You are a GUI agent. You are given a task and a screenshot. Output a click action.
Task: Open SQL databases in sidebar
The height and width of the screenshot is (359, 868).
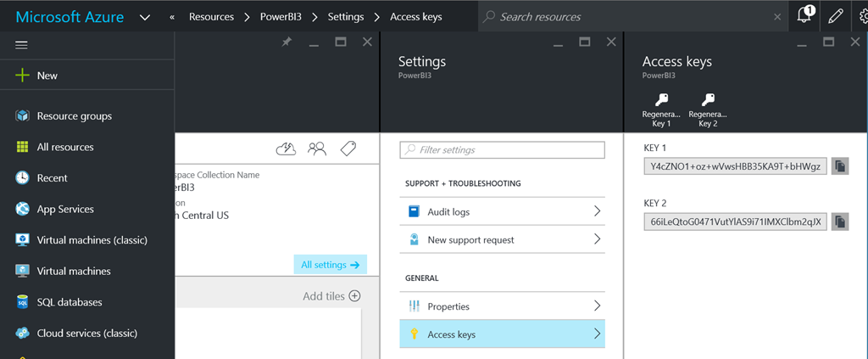pyautogui.click(x=69, y=302)
